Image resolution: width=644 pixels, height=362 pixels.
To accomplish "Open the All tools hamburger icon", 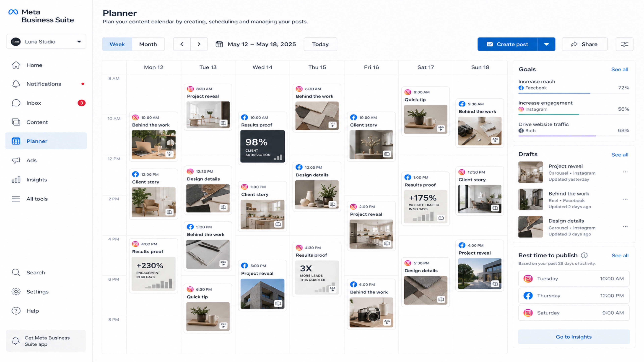I will tap(16, 199).
